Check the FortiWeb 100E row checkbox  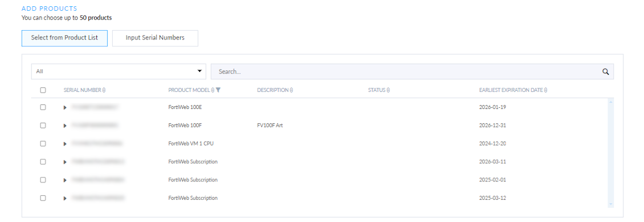[43, 107]
